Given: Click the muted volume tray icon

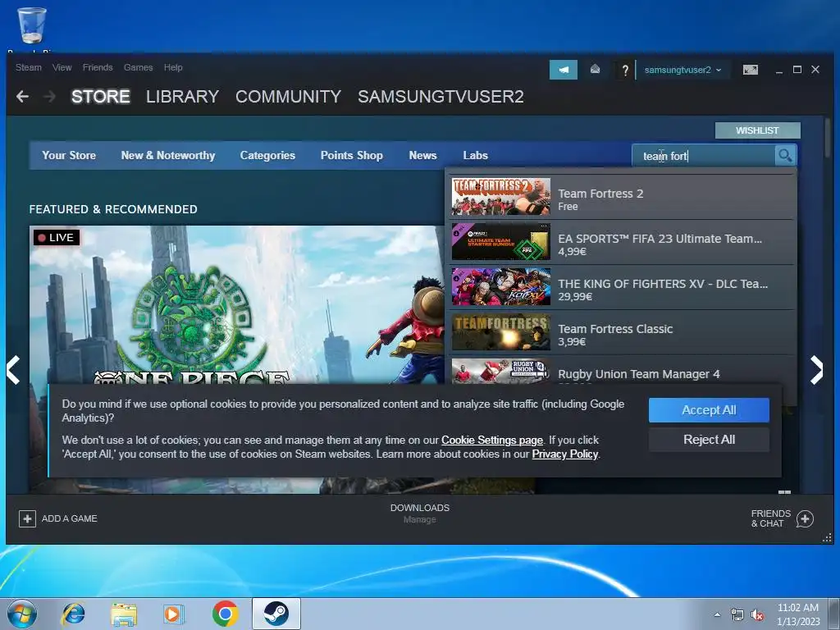Looking at the screenshot, I should pyautogui.click(x=757, y=615).
